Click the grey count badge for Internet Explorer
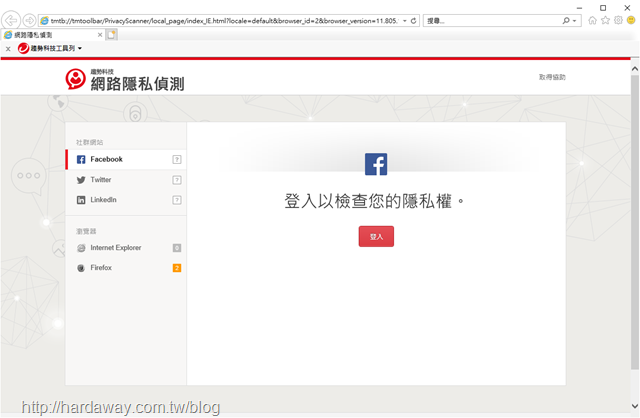Screen dimensions: 640x418 pos(177,248)
